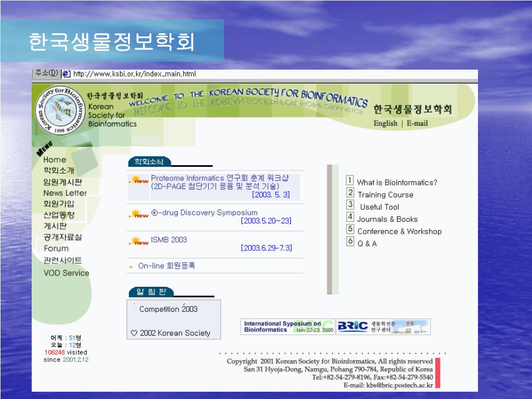Open the Competition 2003 notice
532x399 pixels.
coord(168,309)
